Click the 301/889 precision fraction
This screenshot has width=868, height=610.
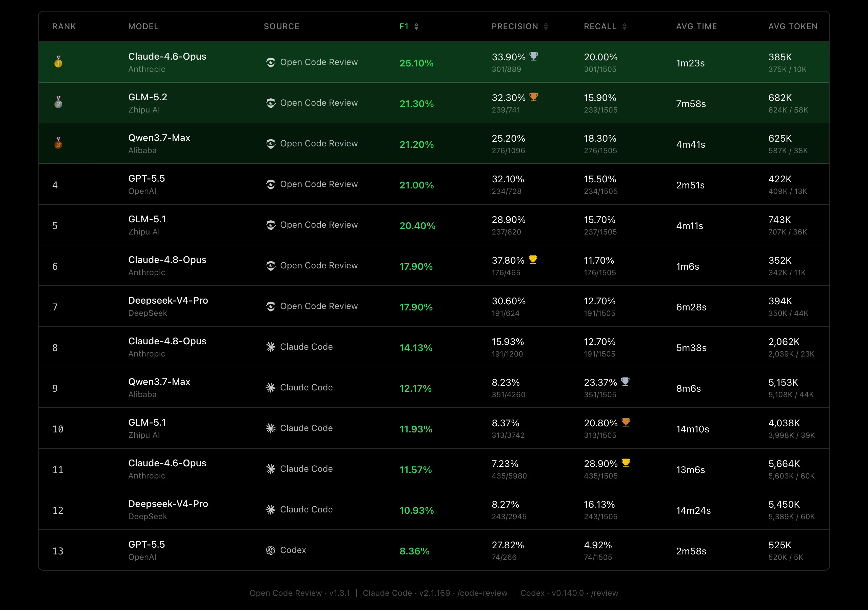tap(506, 69)
